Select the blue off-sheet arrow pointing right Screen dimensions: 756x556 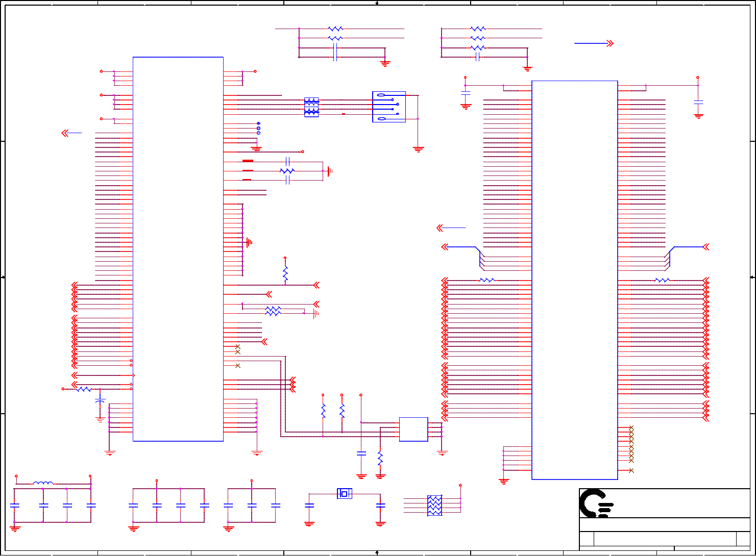(x=594, y=43)
